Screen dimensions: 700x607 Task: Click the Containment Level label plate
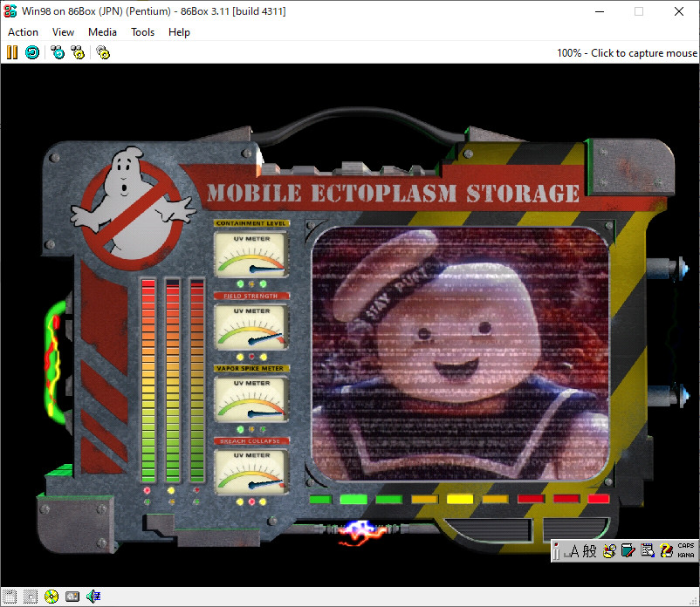(x=251, y=223)
